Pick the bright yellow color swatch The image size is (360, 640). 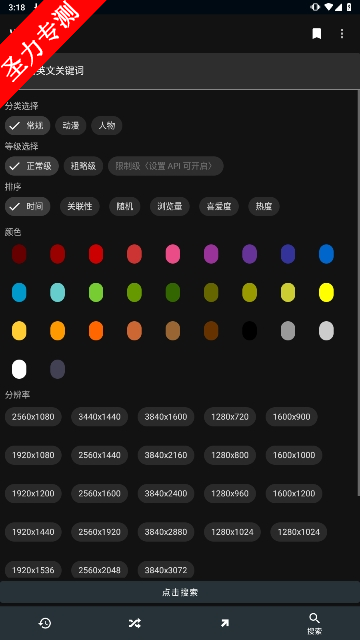(x=326, y=292)
